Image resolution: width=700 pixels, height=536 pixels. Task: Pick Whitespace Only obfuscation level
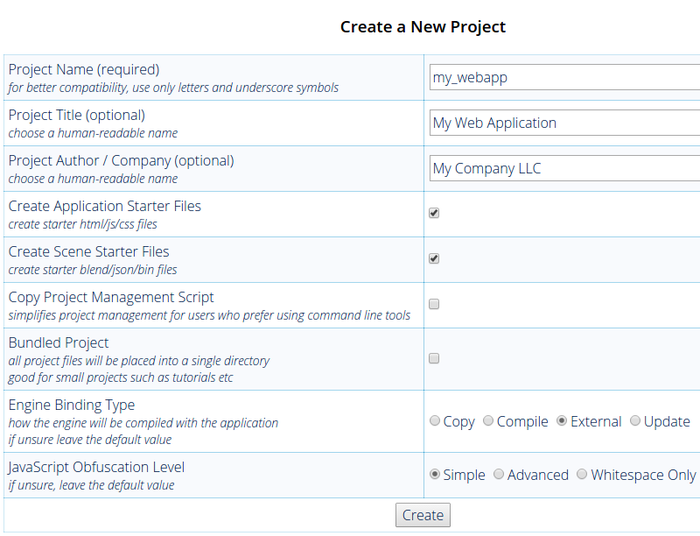pos(582,474)
